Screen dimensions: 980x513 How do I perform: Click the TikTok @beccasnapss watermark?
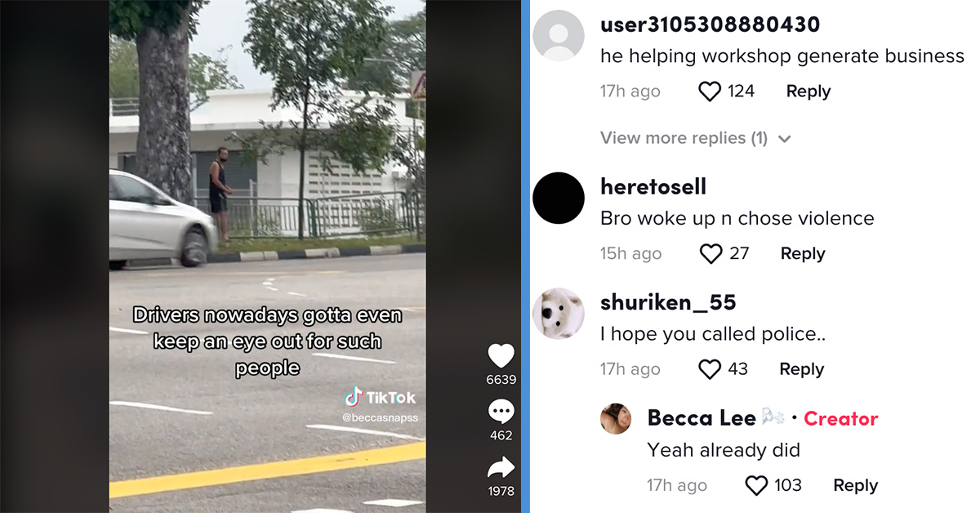(x=381, y=405)
